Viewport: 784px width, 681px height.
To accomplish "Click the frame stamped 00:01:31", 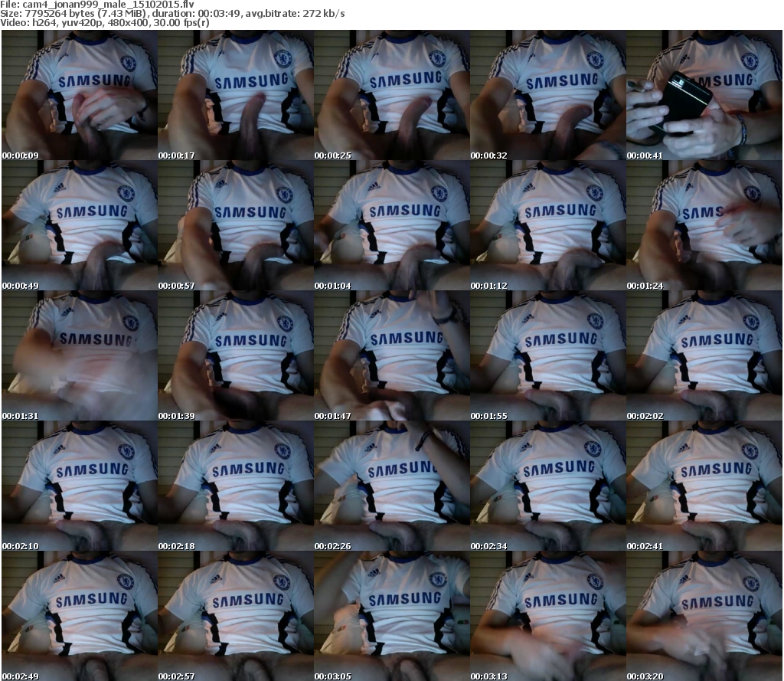I will point(80,355).
